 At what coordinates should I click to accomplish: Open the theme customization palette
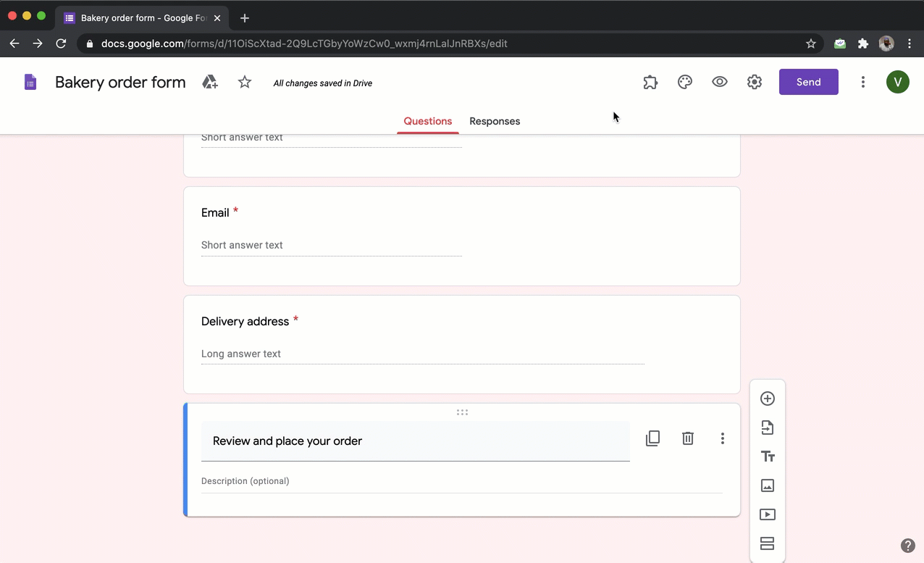(684, 82)
